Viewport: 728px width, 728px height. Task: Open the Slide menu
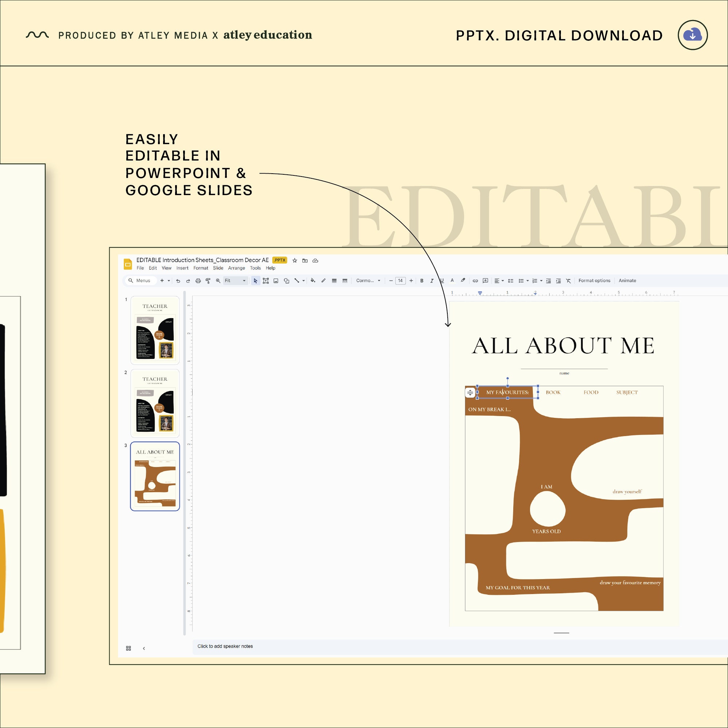(x=218, y=268)
